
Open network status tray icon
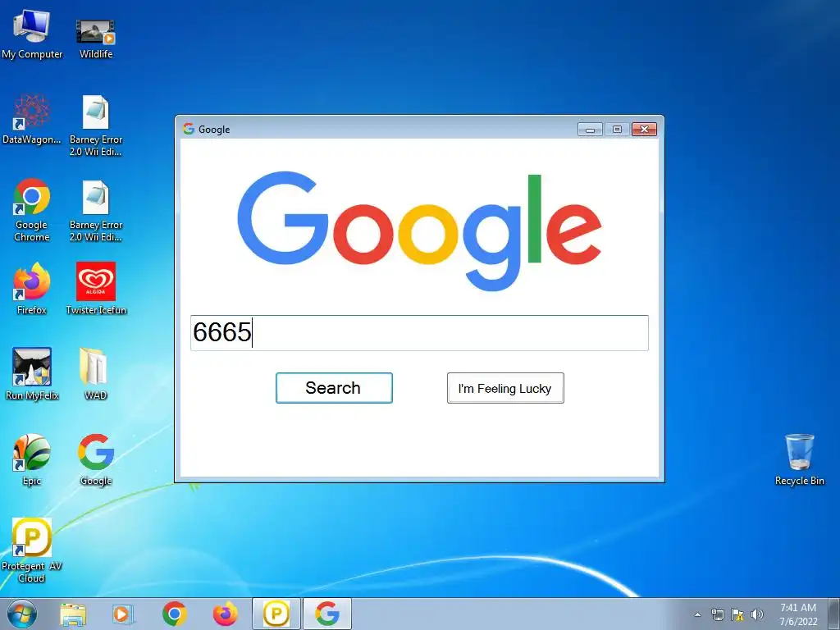pos(717,614)
